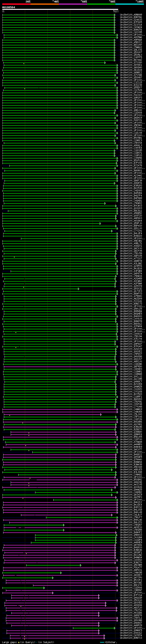Click the purple Q6FRD0 alignment bar
Viewport: 146px width, 644px height.
pyautogui.click(x=60, y=367)
